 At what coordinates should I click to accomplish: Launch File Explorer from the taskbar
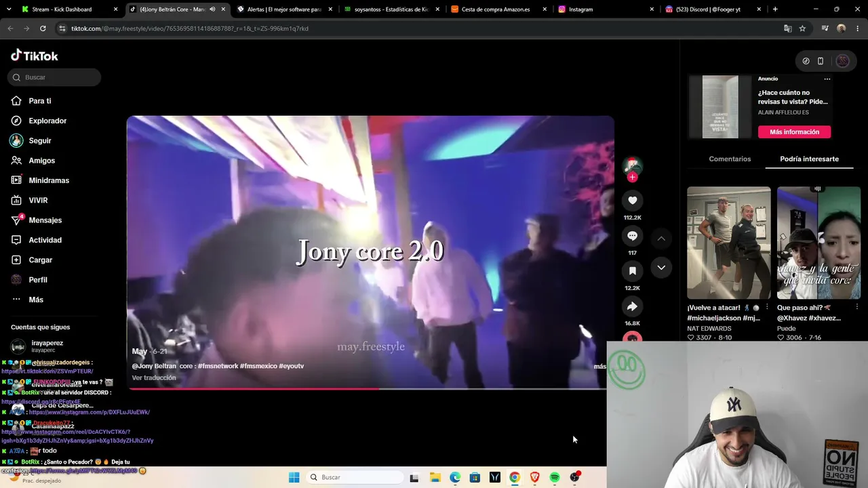point(435,477)
